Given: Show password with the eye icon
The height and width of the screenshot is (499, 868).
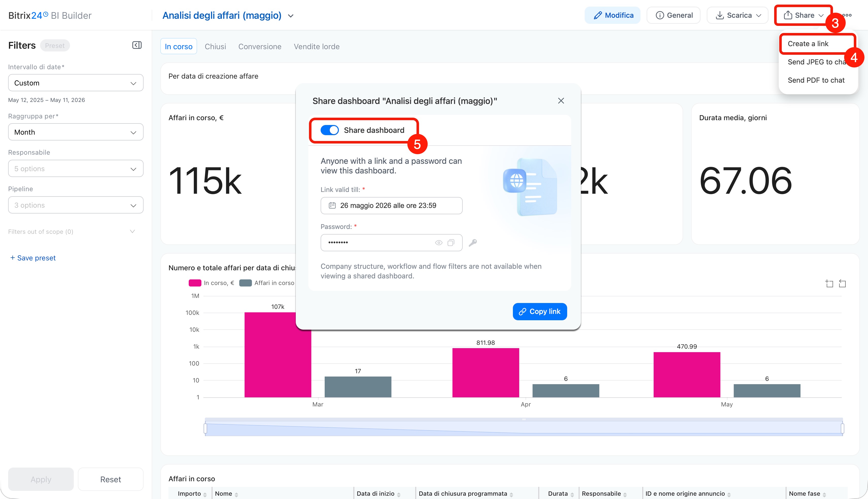Looking at the screenshot, I should coord(439,243).
